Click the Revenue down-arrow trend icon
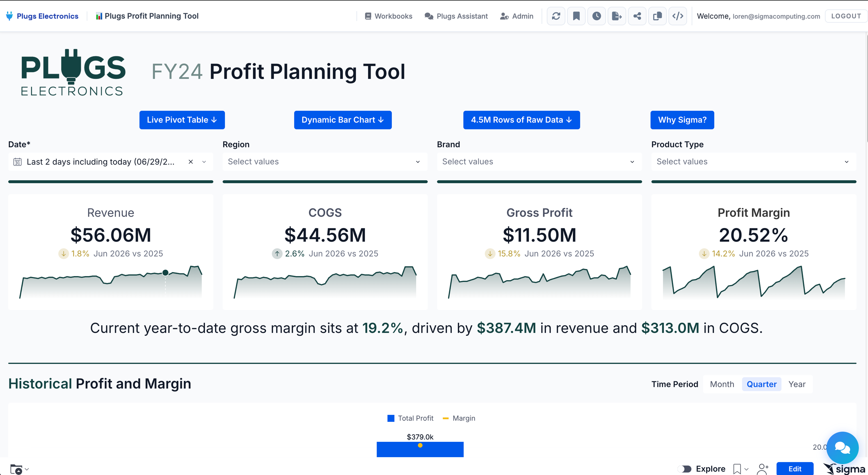 point(63,253)
